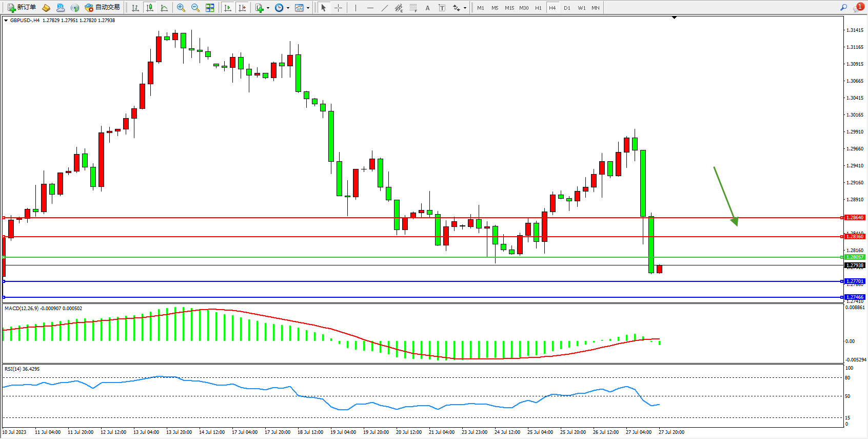Switch chart to bar chart mode
Screen dimensions: 868x439
click(x=135, y=8)
